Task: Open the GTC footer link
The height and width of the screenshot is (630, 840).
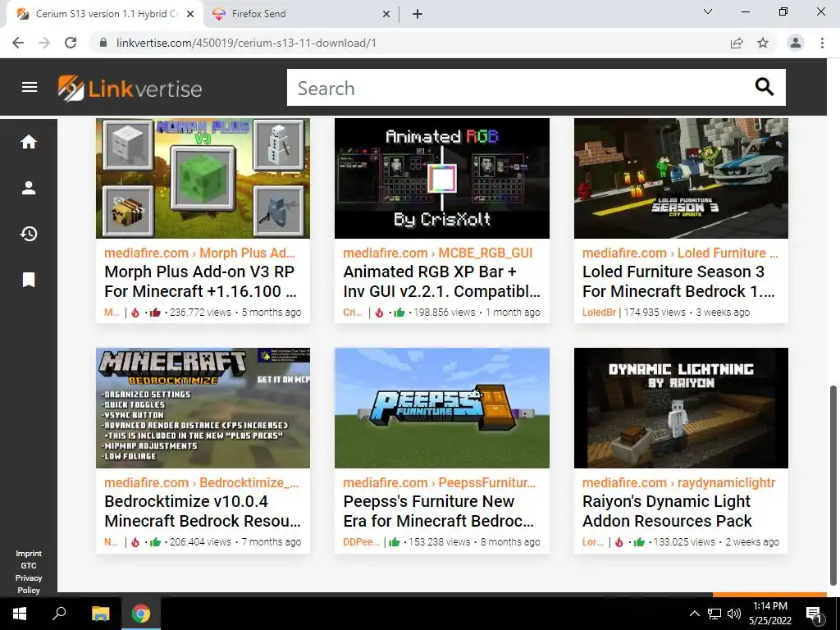Action: point(29,566)
